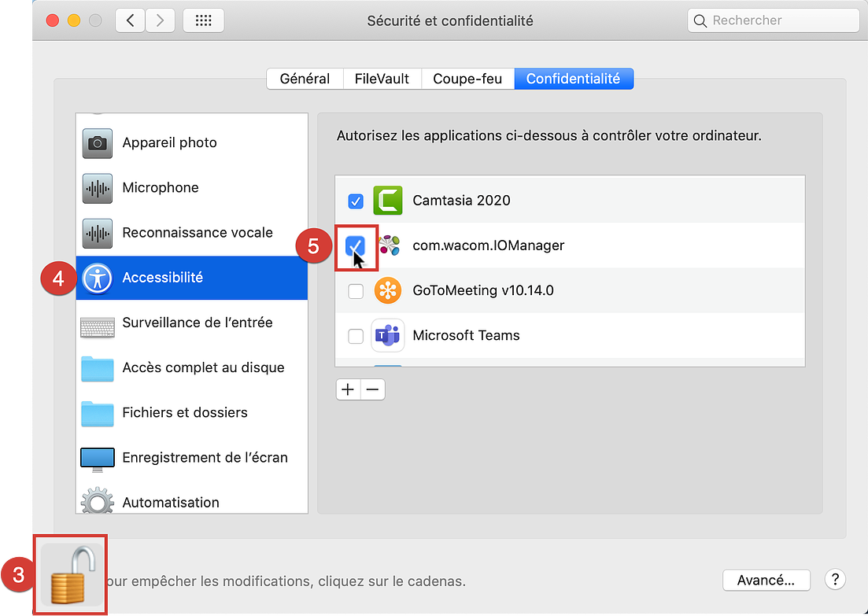Remove selected app with minus button
The width and height of the screenshot is (868, 616).
tap(373, 389)
